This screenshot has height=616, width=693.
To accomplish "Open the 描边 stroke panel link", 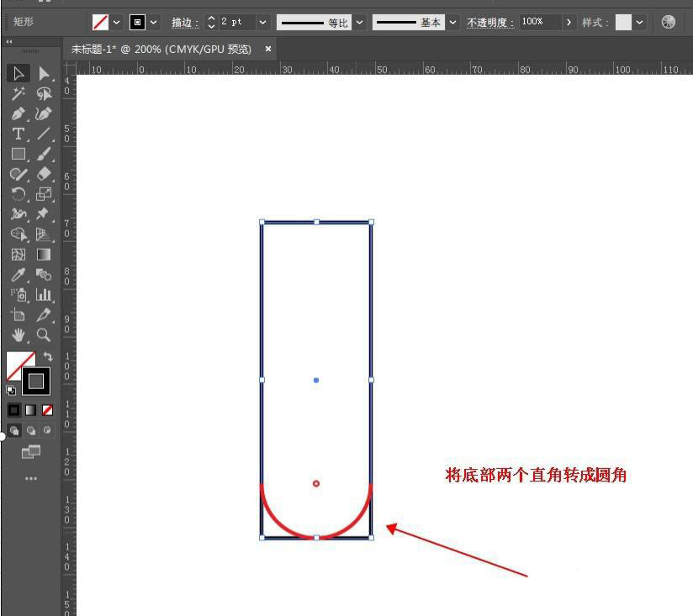I will coord(185,23).
